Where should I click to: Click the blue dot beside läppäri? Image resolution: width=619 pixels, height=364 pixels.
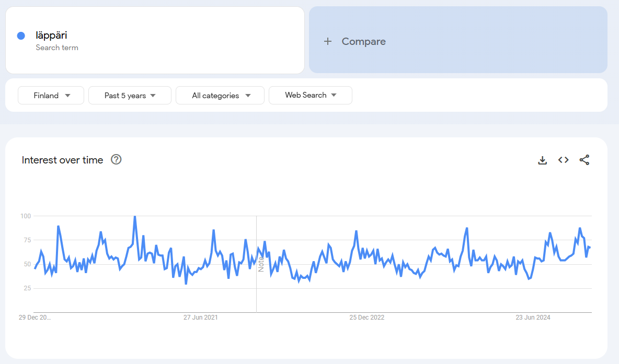pyautogui.click(x=21, y=36)
